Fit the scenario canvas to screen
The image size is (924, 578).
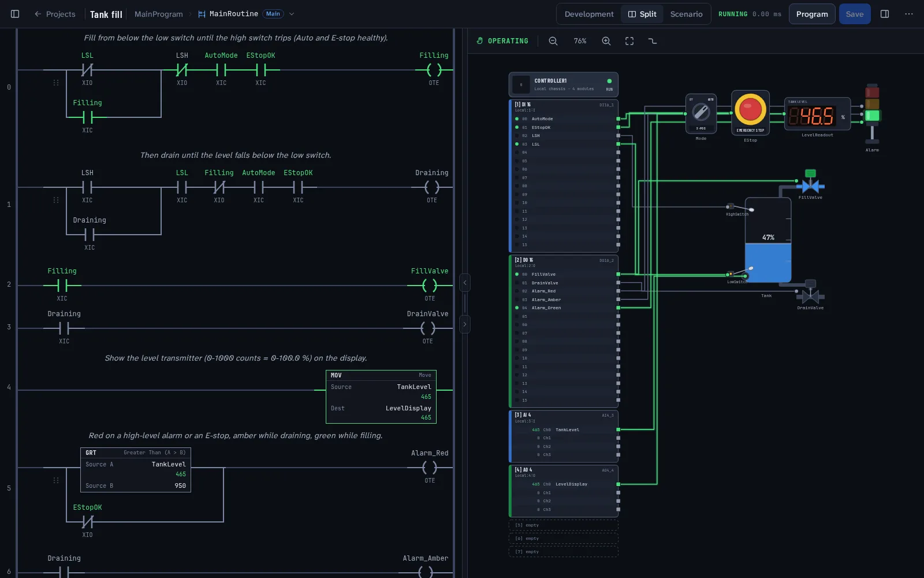click(629, 41)
